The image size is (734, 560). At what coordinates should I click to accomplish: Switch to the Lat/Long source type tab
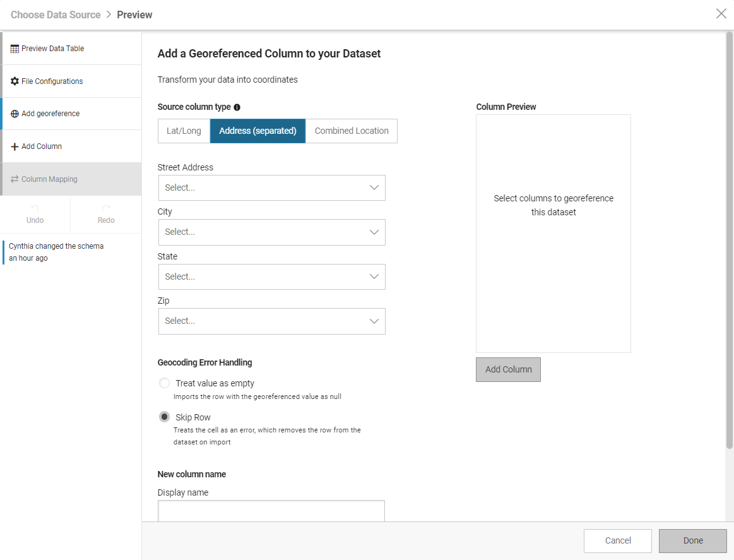click(184, 131)
